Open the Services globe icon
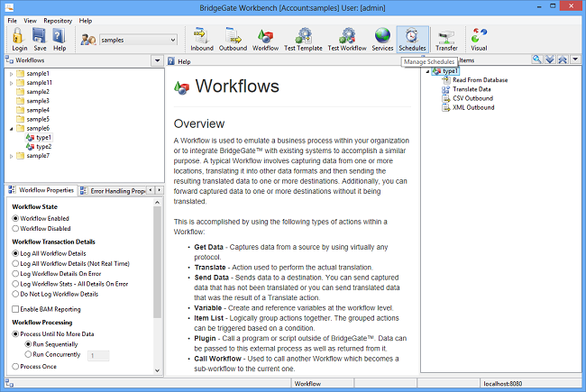This screenshot has width=586, height=392. [x=382, y=40]
